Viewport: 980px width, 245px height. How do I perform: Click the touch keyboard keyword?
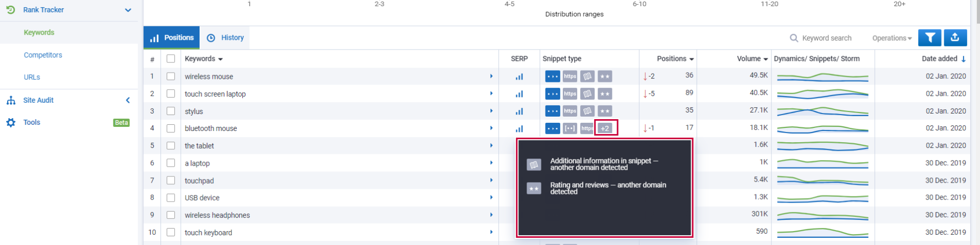[208, 232]
